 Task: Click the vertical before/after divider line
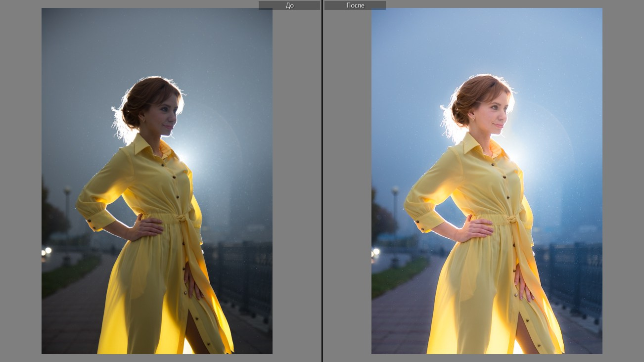tap(322, 181)
